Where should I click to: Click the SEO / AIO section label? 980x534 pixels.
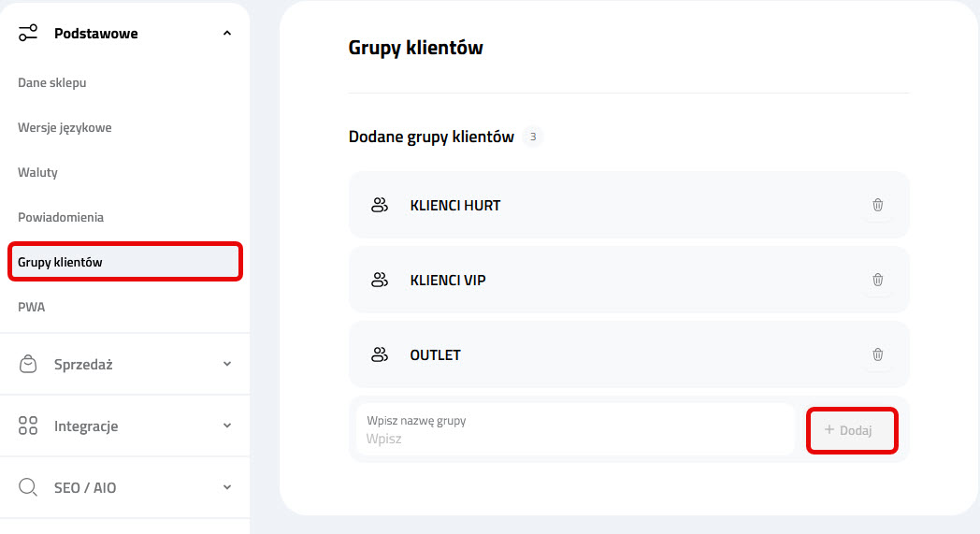[85, 488]
